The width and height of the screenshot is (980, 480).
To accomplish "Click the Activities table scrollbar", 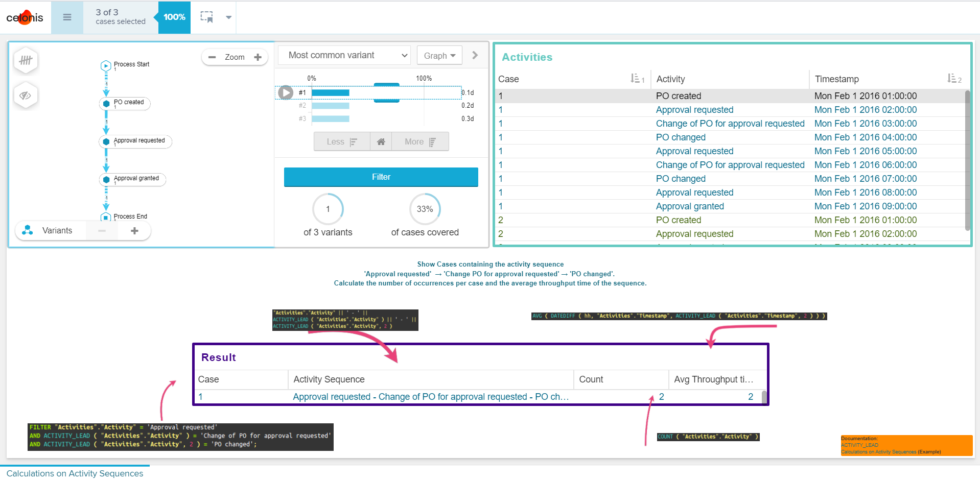I will [x=967, y=160].
